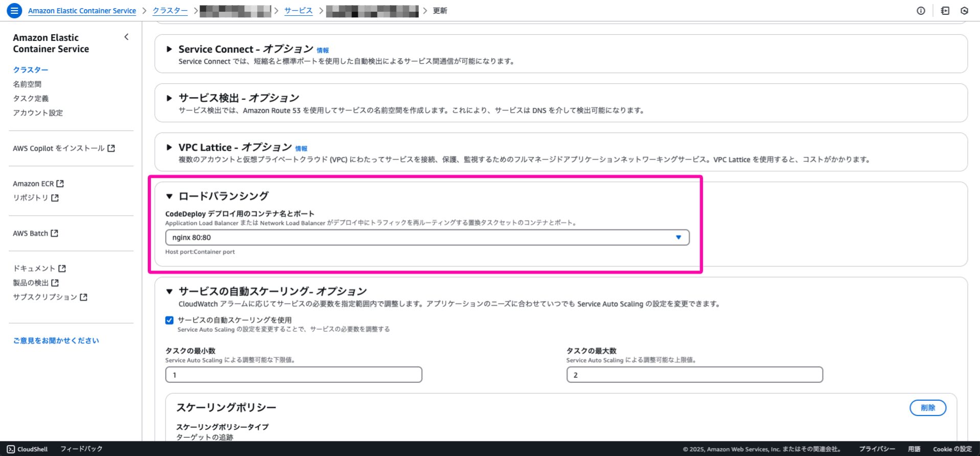The width and height of the screenshot is (980, 456).
Task: Open Amazon ECR link in sidebar
Action: pyautogui.click(x=38, y=184)
